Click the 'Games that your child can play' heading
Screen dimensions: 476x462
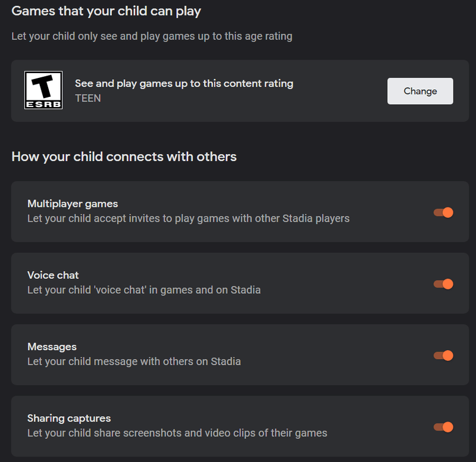pyautogui.click(x=107, y=11)
